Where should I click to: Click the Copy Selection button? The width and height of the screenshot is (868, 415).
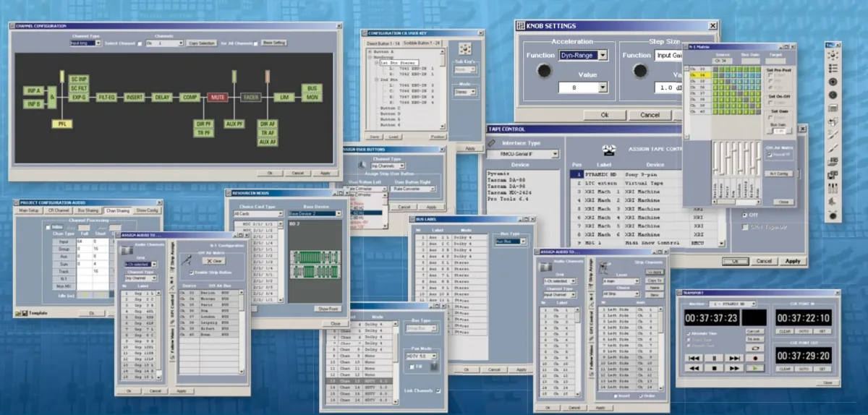point(203,43)
